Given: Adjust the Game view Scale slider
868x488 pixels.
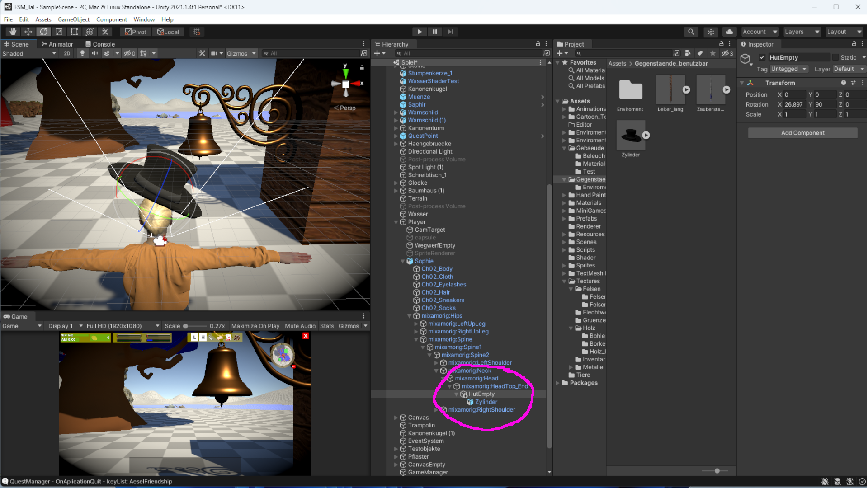Looking at the screenshot, I should point(185,326).
